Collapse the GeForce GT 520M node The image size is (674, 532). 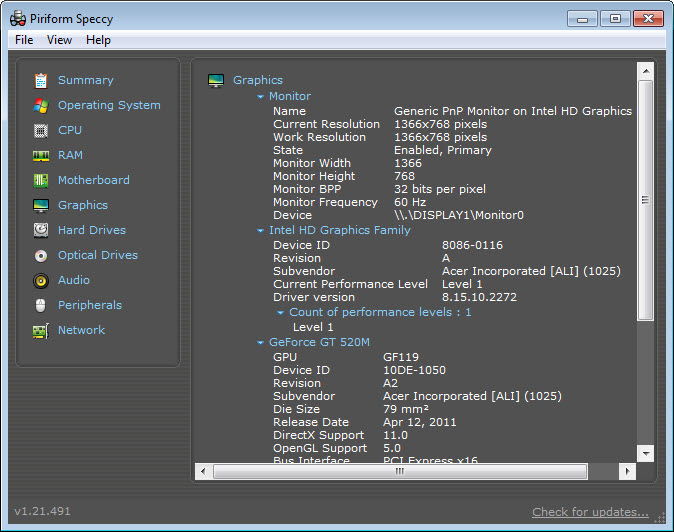point(260,343)
